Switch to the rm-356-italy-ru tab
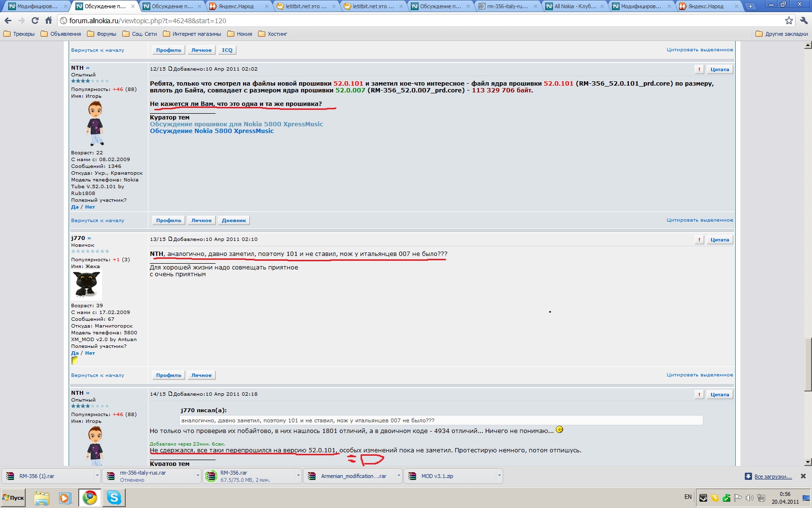This screenshot has width=812, height=508. 507,6
